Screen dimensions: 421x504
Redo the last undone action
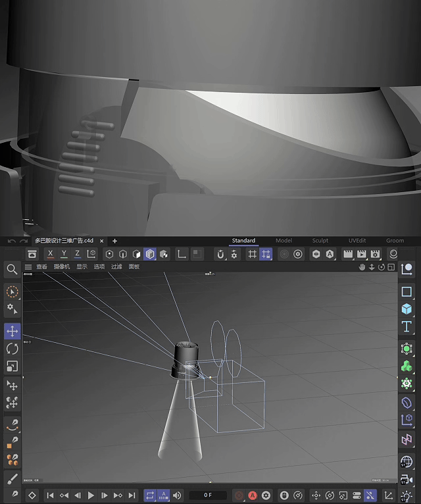[x=24, y=241]
